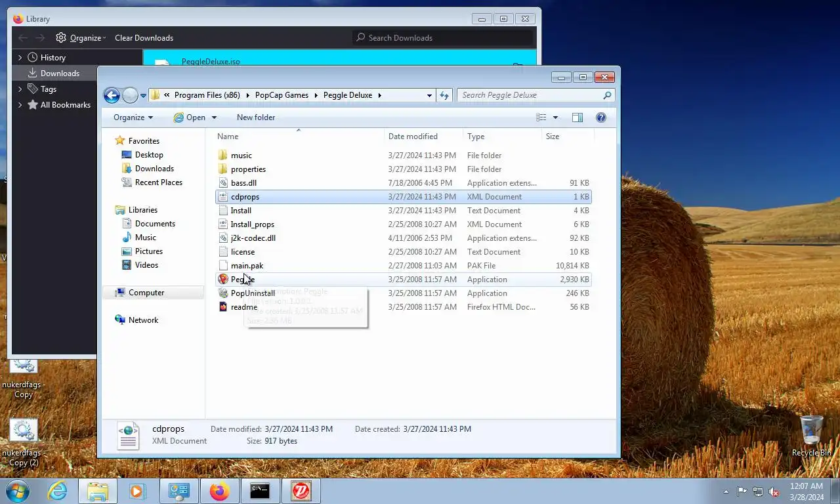
Task: Click New folder in the toolbar
Action: coord(256,117)
